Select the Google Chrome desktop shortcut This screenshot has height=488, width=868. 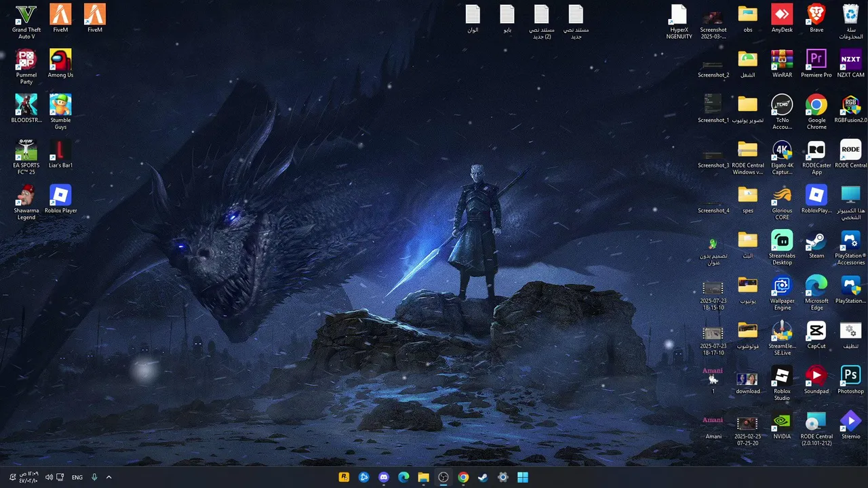pos(816,112)
